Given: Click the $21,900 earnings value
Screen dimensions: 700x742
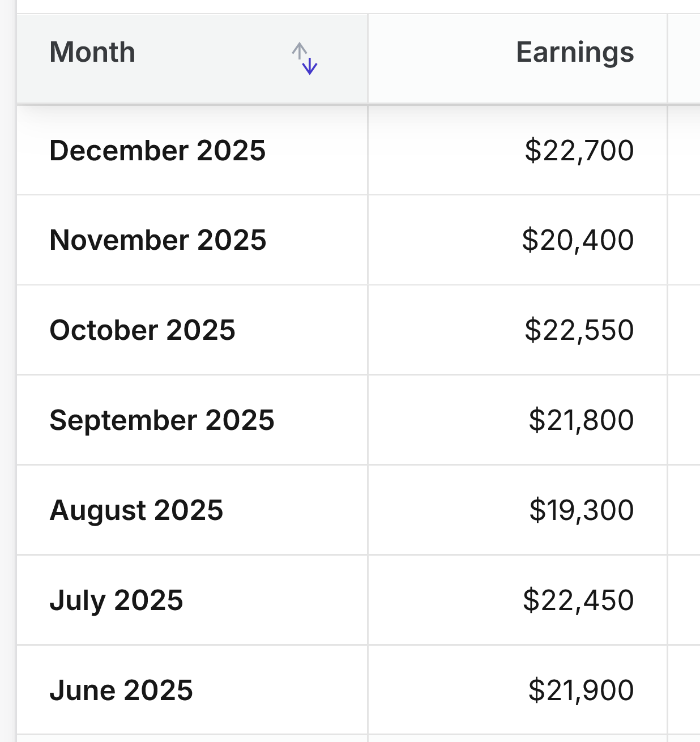Looking at the screenshot, I should 581,690.
